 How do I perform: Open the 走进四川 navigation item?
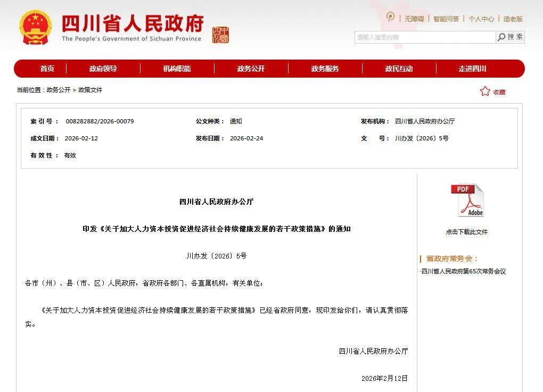472,69
